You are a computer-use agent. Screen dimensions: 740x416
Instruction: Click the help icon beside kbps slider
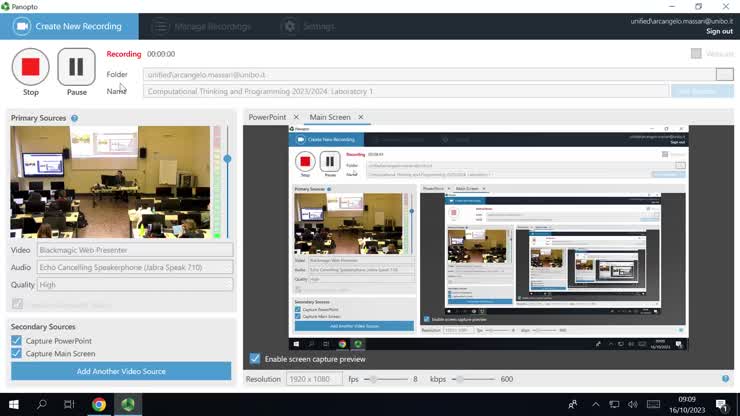point(725,379)
